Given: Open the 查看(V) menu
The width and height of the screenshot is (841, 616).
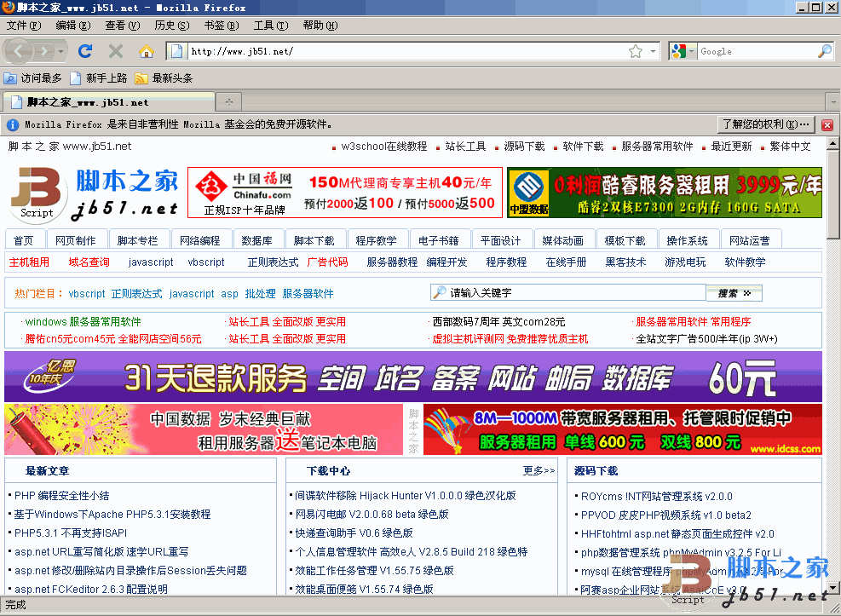Looking at the screenshot, I should [123, 26].
